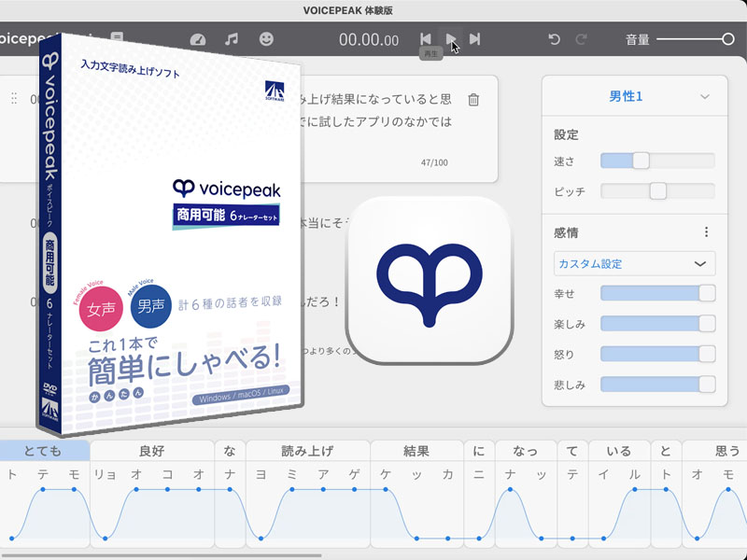
Task: Select the とても word segment
Action: (x=44, y=451)
